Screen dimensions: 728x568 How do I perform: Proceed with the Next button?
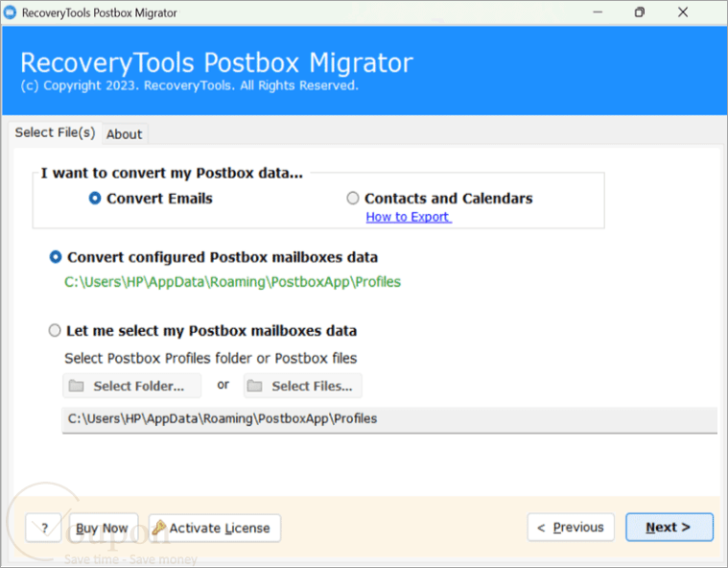pyautogui.click(x=669, y=528)
